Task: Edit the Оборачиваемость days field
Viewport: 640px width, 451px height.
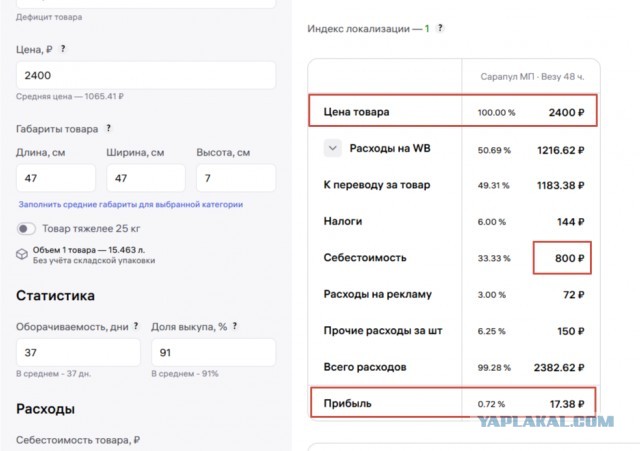Action: [78, 352]
